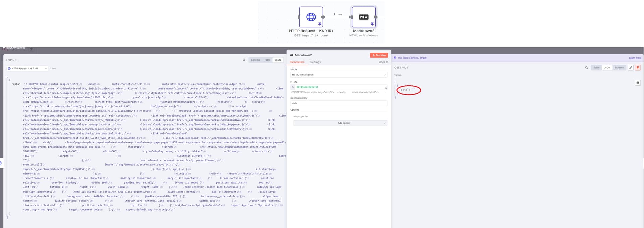The width and height of the screenshot is (644, 228).
Task: Click the 1 item connection label on canvas
Action: pos(338,14)
